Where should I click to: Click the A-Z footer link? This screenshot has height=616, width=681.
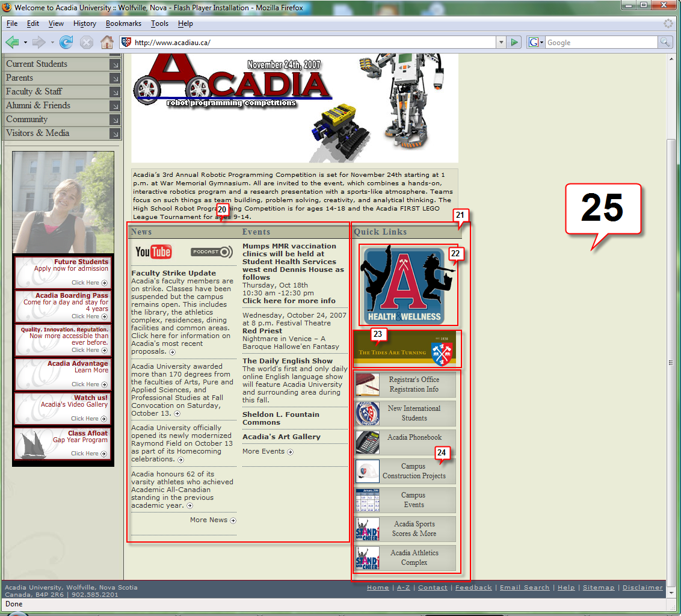coord(404,587)
